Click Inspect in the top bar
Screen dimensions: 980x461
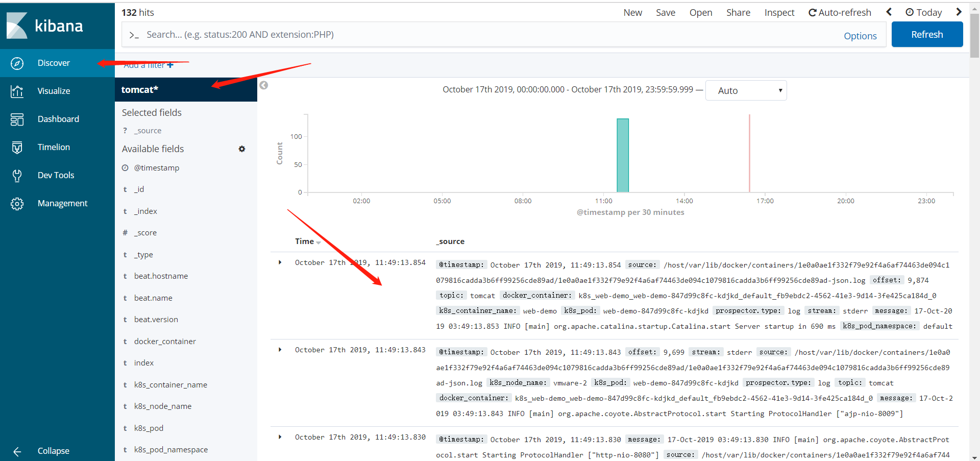click(779, 13)
